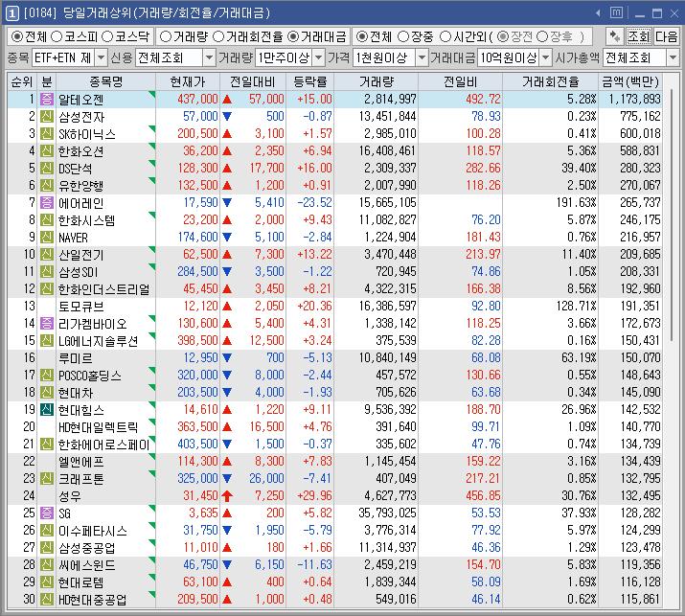Screen dimensions: 685x616
Task: Select the 시간외 radio button
Action: (x=445, y=36)
